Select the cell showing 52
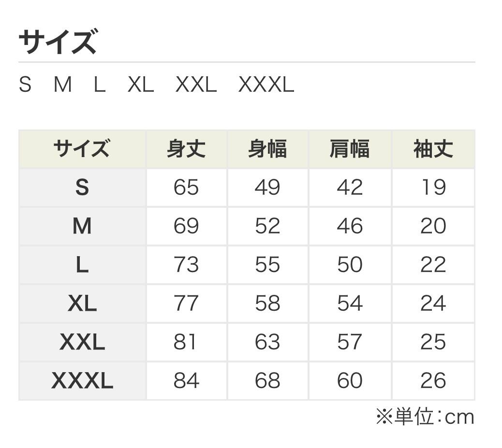 tap(267, 226)
